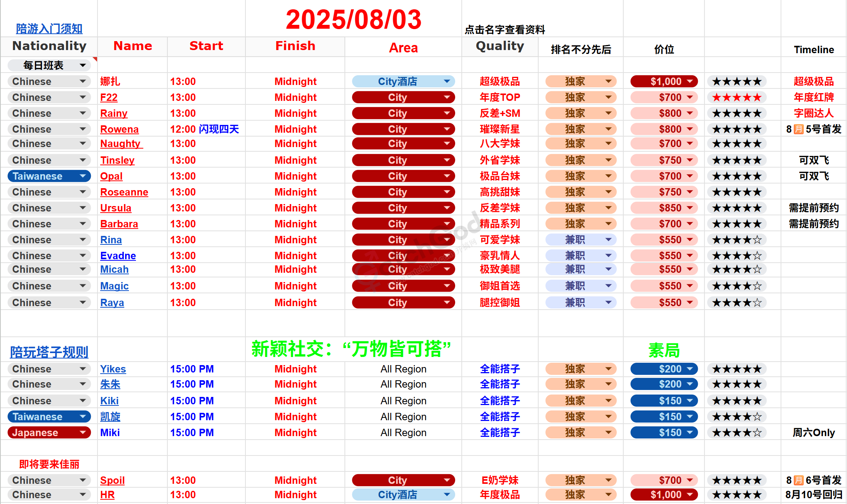Click the HR name link
847x504 pixels.
(107, 495)
